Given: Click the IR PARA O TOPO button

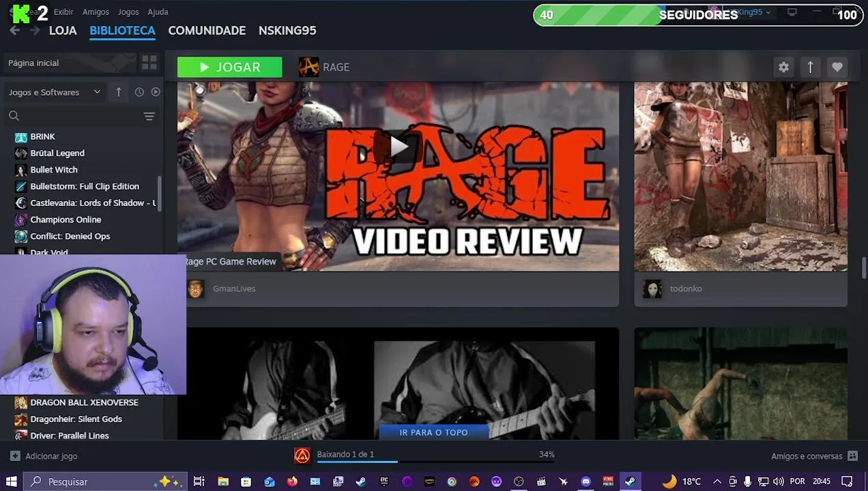Looking at the screenshot, I should pyautogui.click(x=433, y=432).
